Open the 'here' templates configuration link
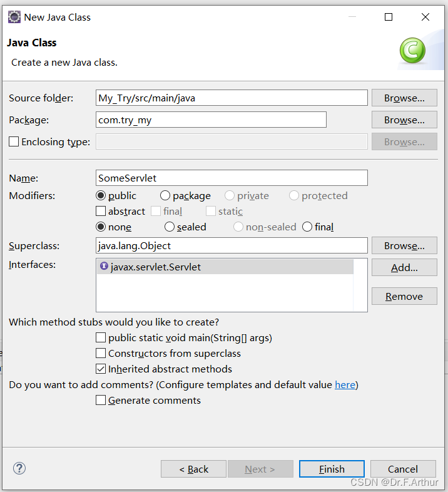 [345, 385]
